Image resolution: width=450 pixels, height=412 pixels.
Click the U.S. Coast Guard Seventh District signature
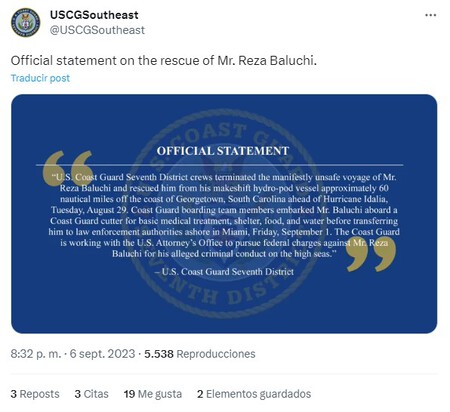coord(224,272)
